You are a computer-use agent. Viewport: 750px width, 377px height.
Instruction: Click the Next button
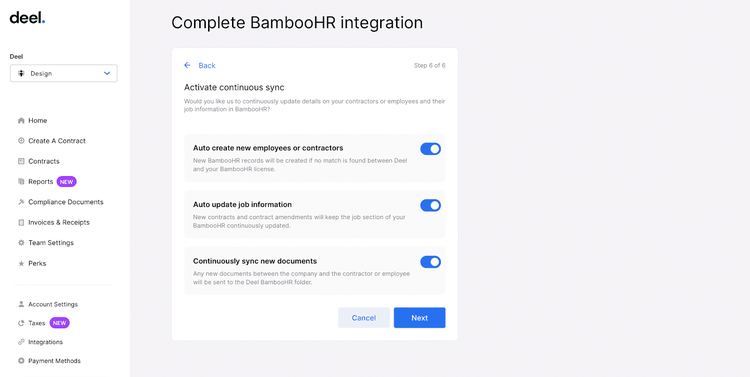[x=419, y=318]
